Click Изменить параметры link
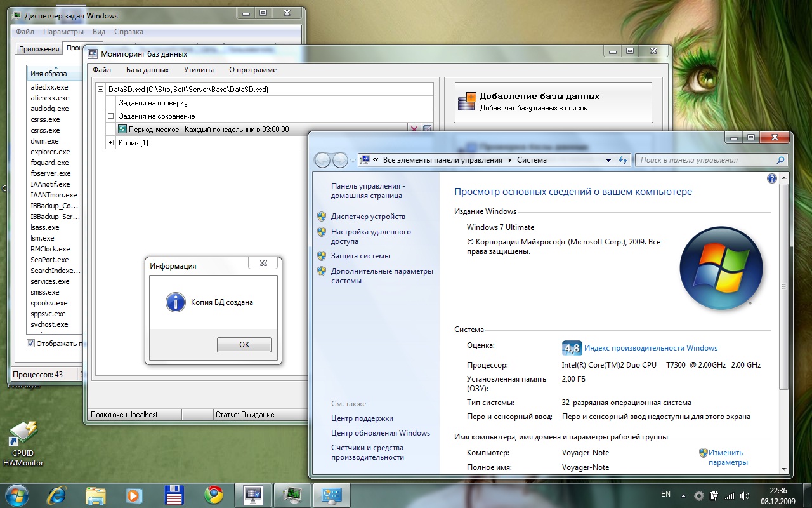812x508 pixels. point(728,457)
